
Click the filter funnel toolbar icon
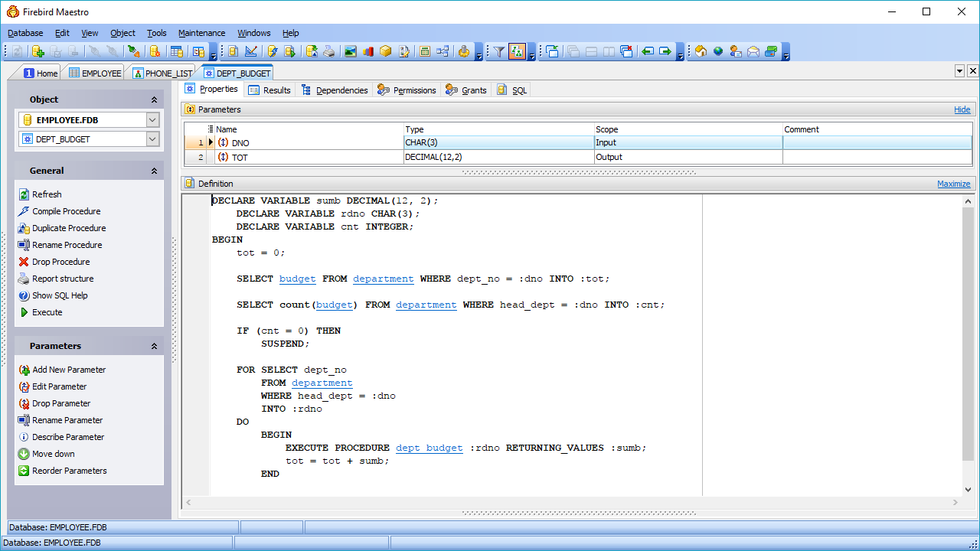pyautogui.click(x=498, y=51)
